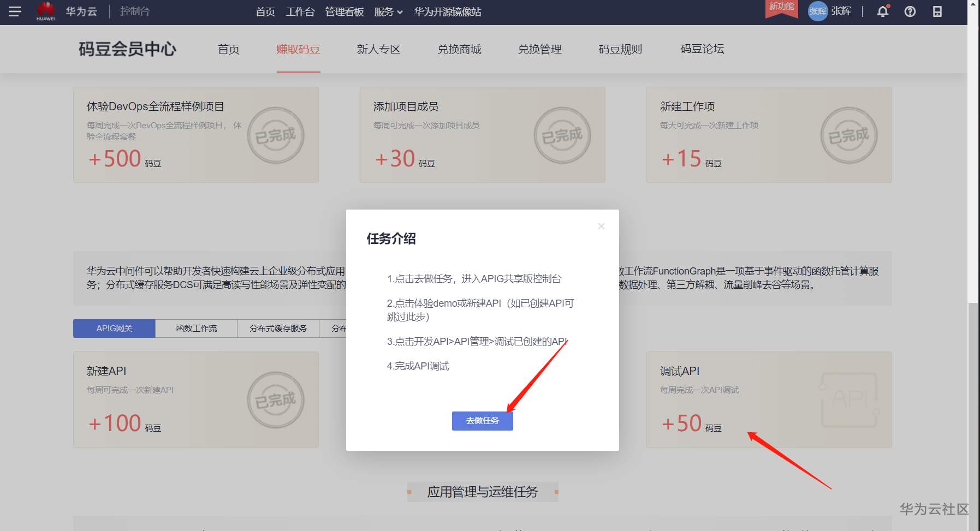Image resolution: width=980 pixels, height=531 pixels.
Task: Open the 新人专区 tab
Action: pyautogui.click(x=378, y=49)
